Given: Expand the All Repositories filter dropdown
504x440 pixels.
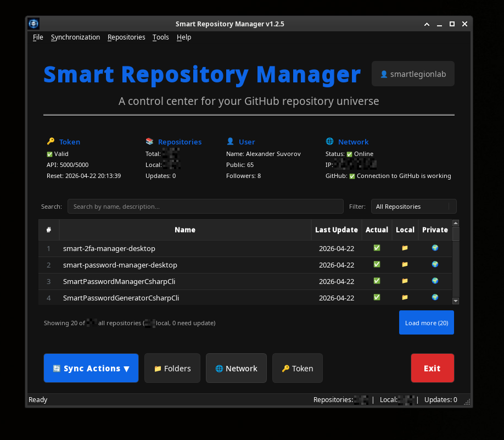Looking at the screenshot, I should point(413,207).
